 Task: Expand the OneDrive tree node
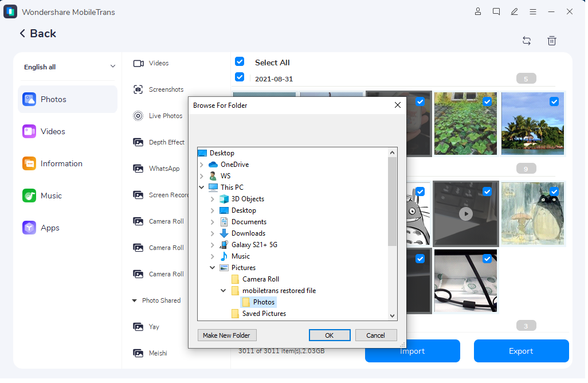click(x=202, y=165)
